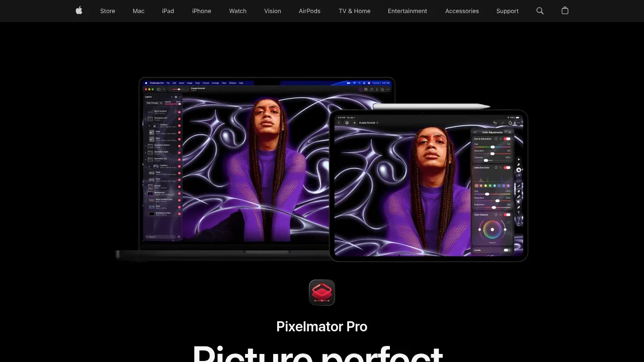Viewport: 644px width, 362px height.
Task: Open the AirPods navigation link
Action: click(309, 11)
